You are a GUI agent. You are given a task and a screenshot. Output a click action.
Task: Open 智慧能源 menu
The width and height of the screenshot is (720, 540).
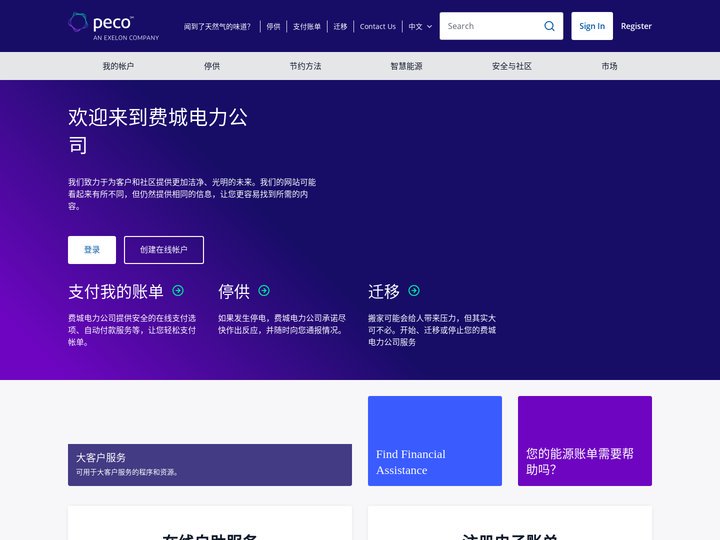click(x=406, y=66)
